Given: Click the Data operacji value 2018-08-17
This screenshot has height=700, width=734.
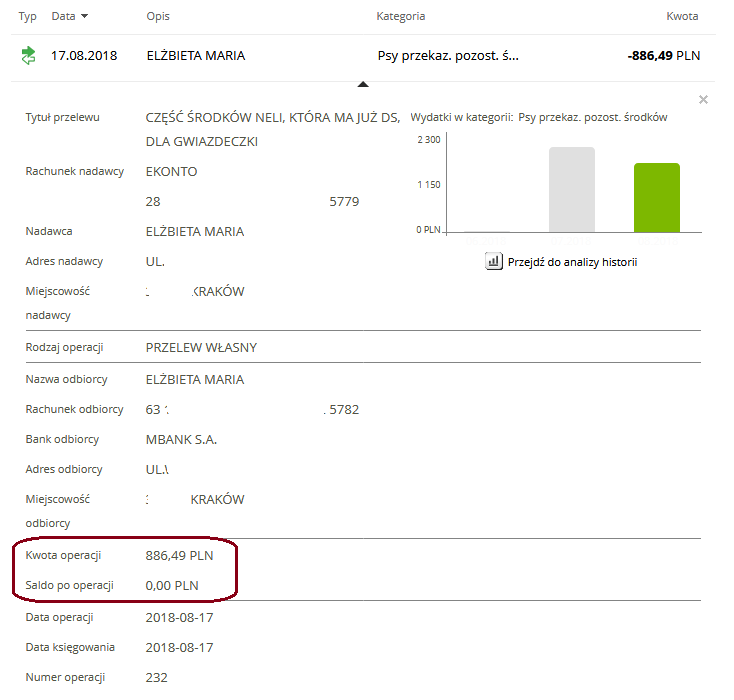Looking at the screenshot, I should tap(179, 618).
